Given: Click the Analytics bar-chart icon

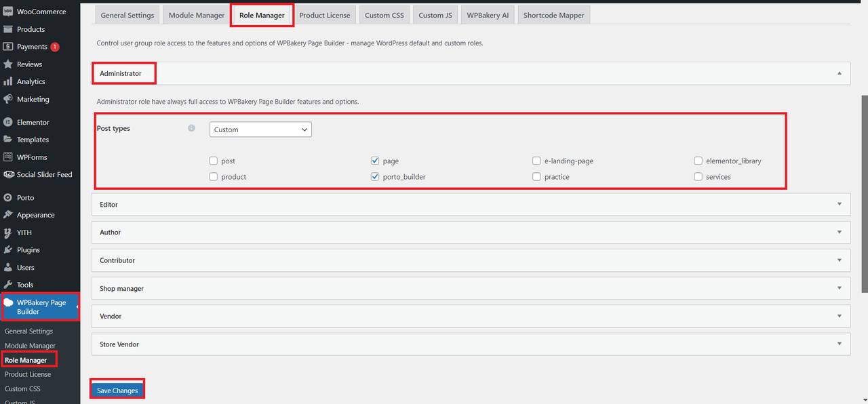Looking at the screenshot, I should click(8, 81).
